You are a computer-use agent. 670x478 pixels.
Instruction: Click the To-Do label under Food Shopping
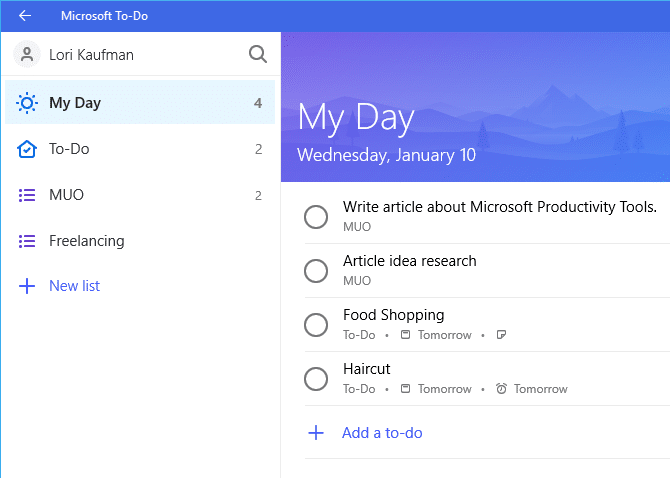pos(359,335)
